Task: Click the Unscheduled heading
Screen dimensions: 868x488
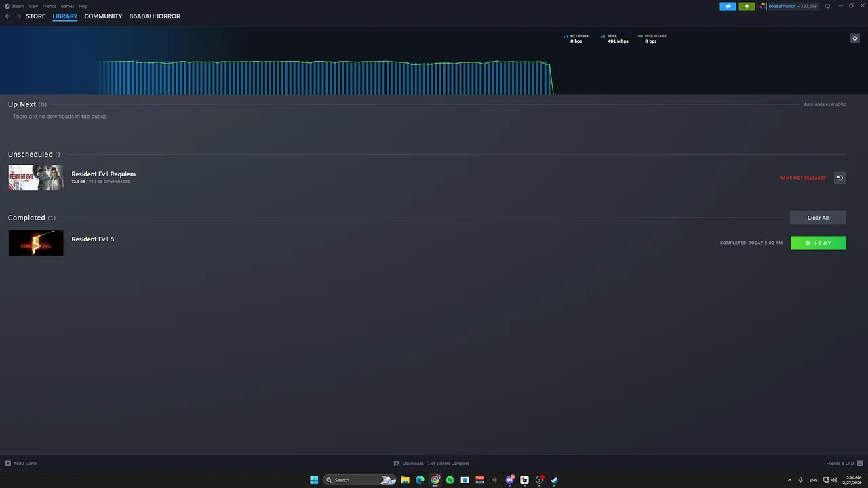Action: pos(31,155)
